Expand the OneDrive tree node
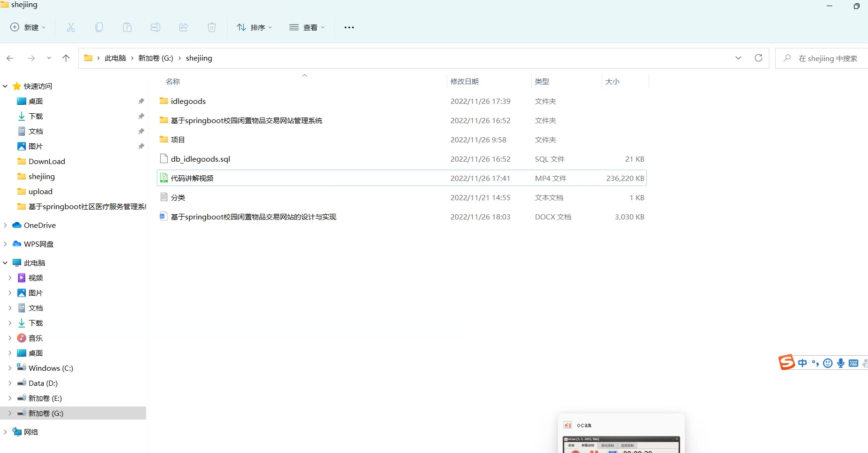The image size is (868, 453). (x=5, y=226)
